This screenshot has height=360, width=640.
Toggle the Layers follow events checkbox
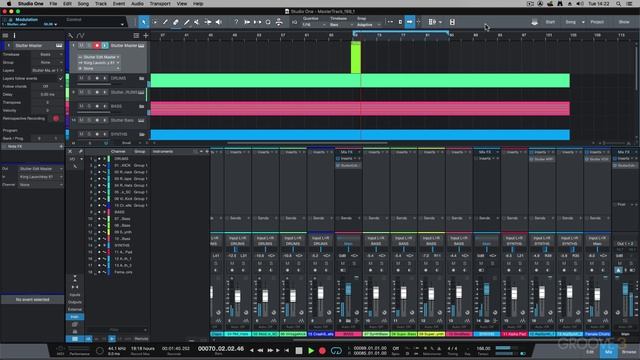coord(61,78)
